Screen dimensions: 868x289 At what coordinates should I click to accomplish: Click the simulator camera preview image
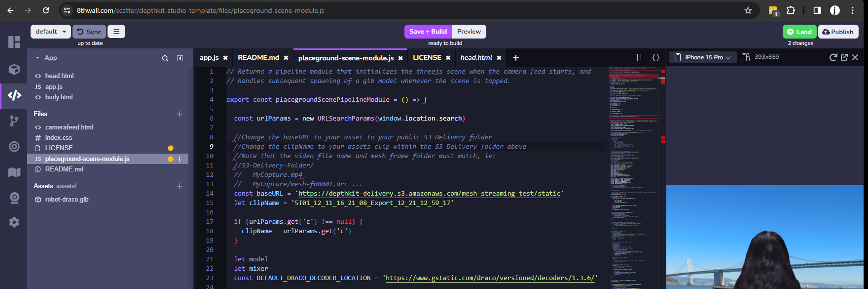point(765,237)
